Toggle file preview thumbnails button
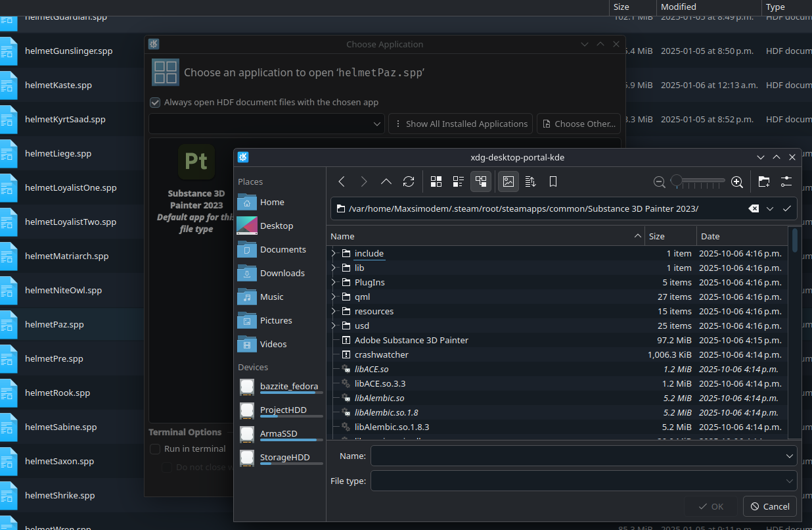This screenshot has width=812, height=530. [508, 181]
